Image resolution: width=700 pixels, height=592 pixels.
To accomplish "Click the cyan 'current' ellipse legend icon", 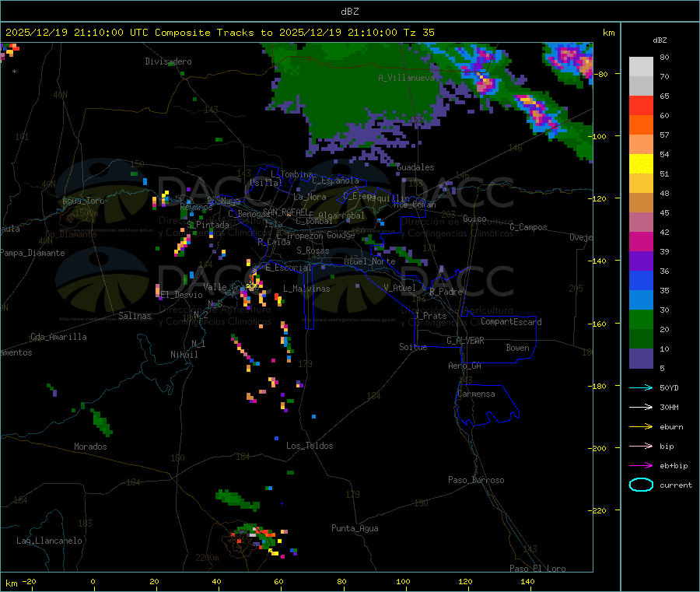I will tap(641, 485).
